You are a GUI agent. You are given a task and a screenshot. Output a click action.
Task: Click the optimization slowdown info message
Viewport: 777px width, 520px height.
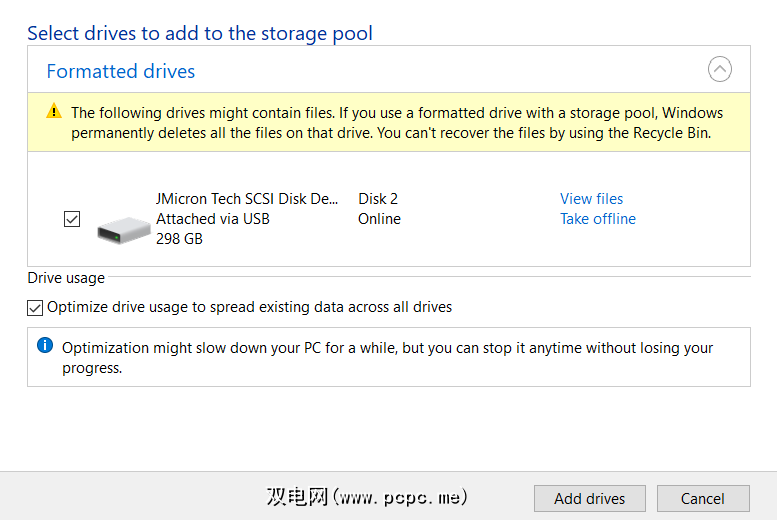click(388, 357)
